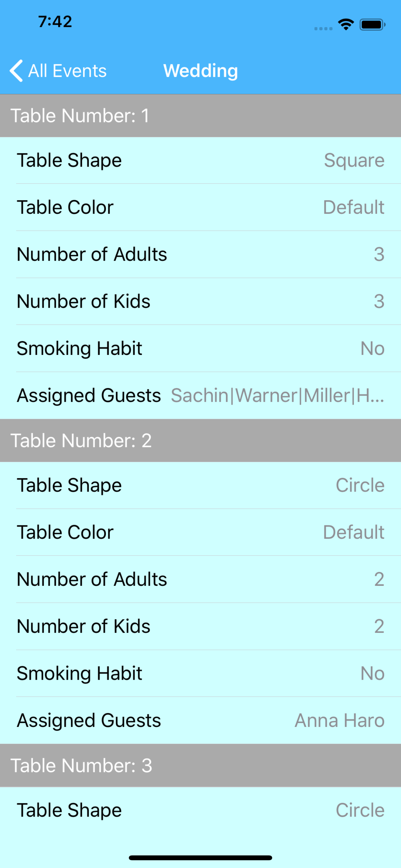Select Number of Kids row showing 3
Viewport: 401px width, 868px height.
click(x=200, y=301)
